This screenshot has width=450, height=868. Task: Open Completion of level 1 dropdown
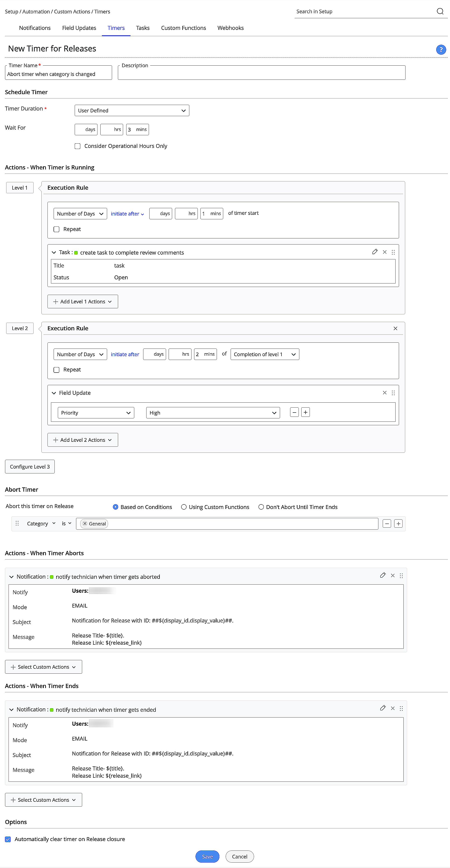click(265, 354)
